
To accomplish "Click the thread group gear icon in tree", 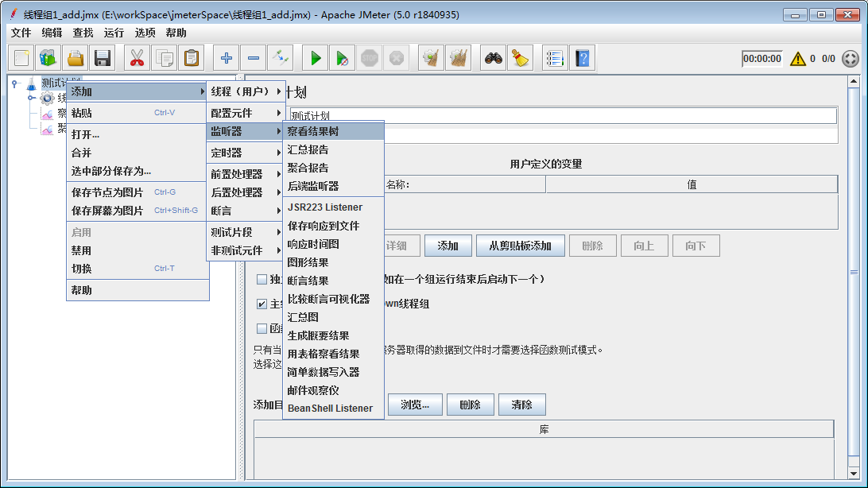I will (48, 99).
